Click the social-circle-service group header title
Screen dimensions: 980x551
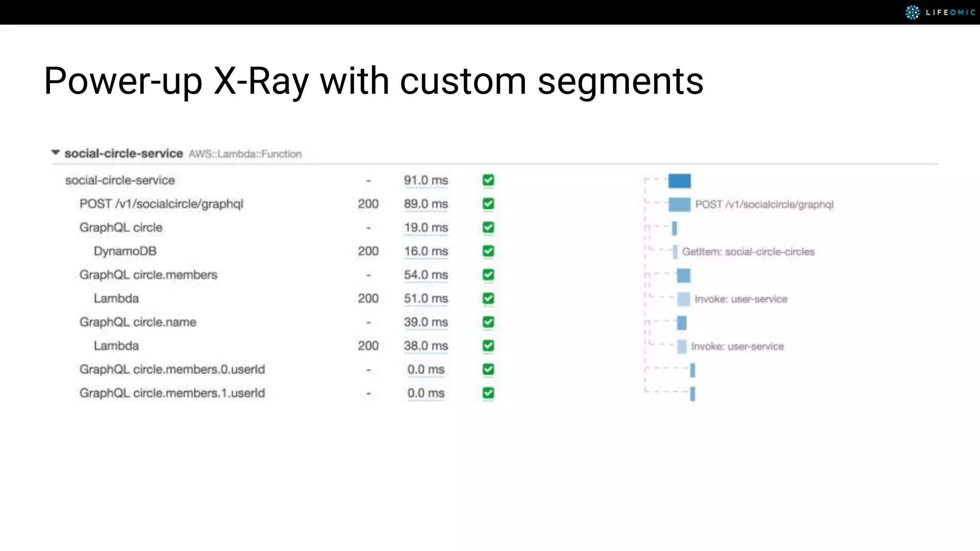point(123,154)
